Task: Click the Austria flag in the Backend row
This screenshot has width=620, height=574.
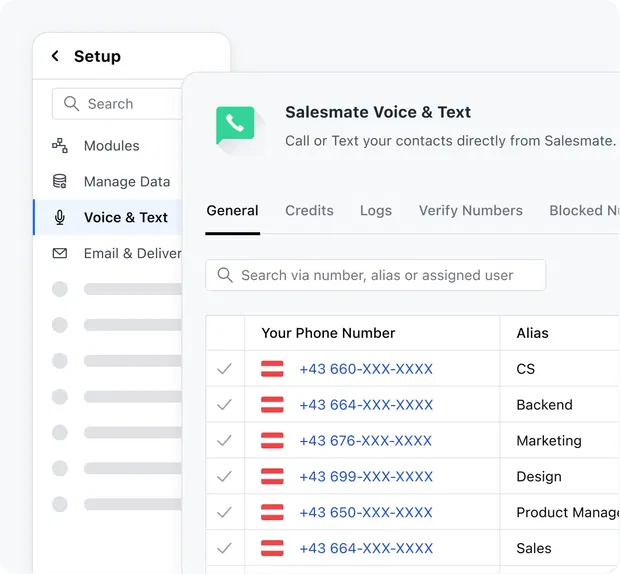Action: point(272,405)
